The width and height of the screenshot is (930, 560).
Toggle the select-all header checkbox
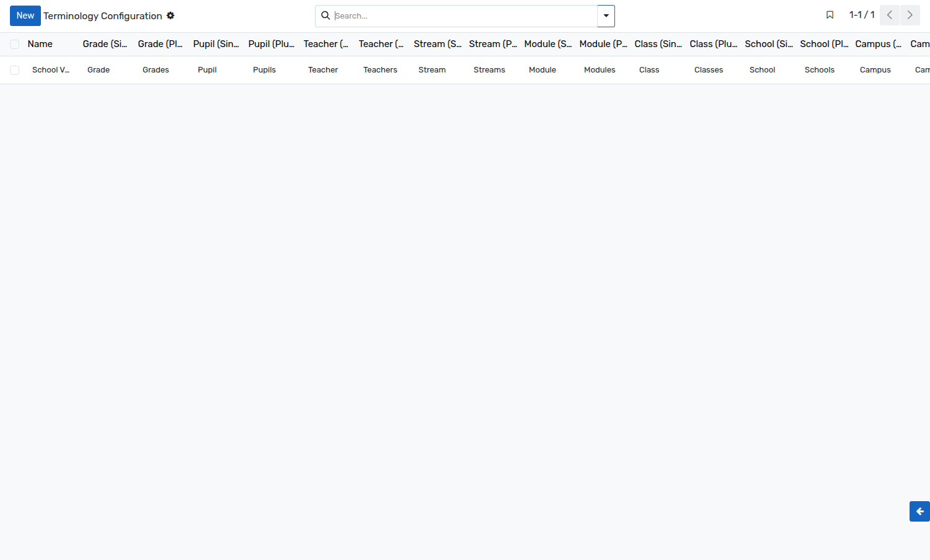point(15,44)
